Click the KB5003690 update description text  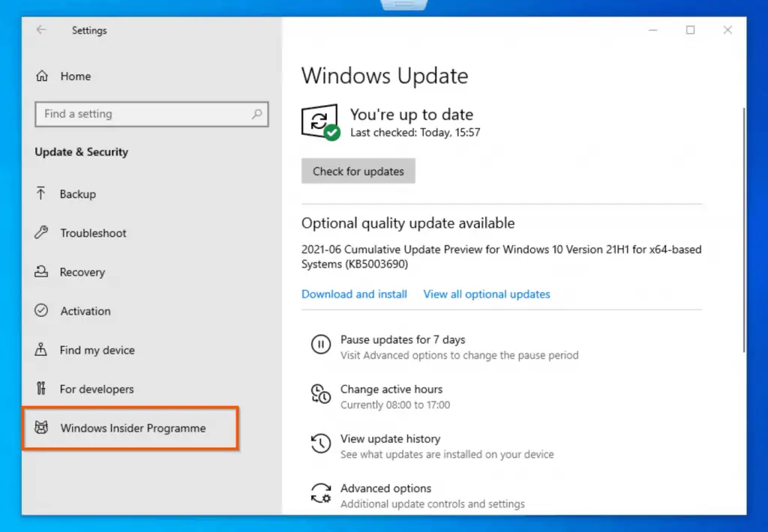[501, 256]
